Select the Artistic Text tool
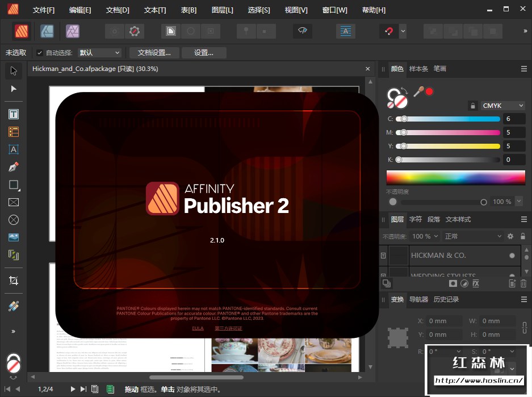532x397 pixels. (14, 149)
